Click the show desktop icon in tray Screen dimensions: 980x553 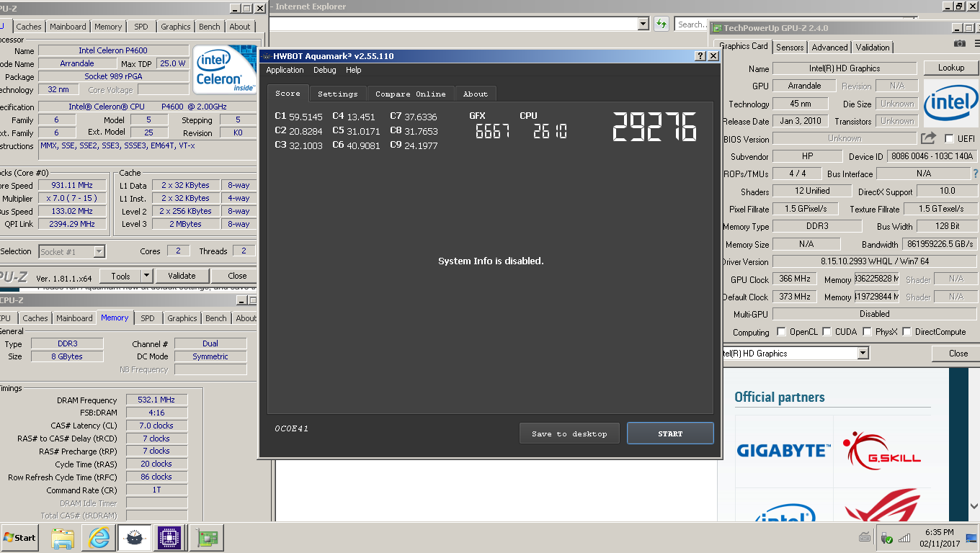971,538
